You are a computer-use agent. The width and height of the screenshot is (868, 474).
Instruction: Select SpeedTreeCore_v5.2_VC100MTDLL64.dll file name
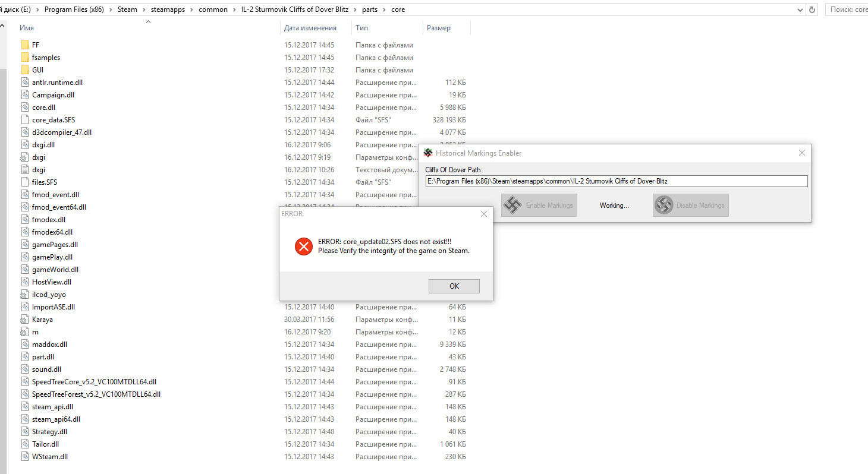pos(94,382)
